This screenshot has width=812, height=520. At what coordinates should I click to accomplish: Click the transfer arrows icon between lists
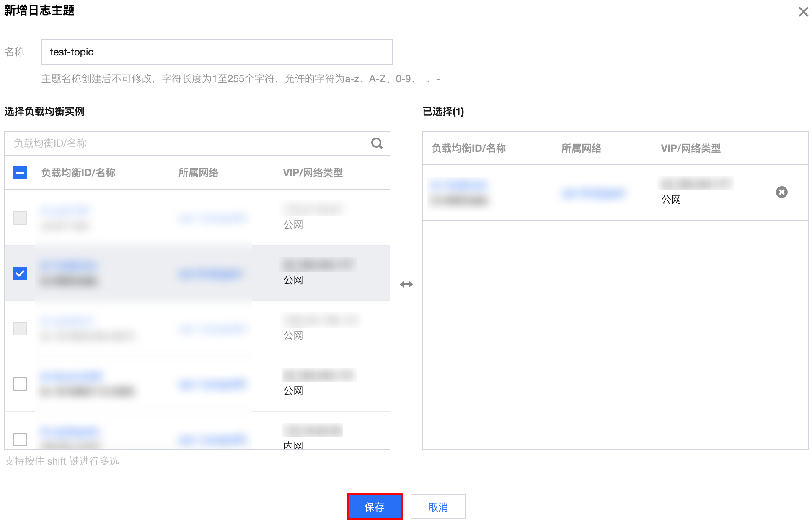click(x=406, y=284)
